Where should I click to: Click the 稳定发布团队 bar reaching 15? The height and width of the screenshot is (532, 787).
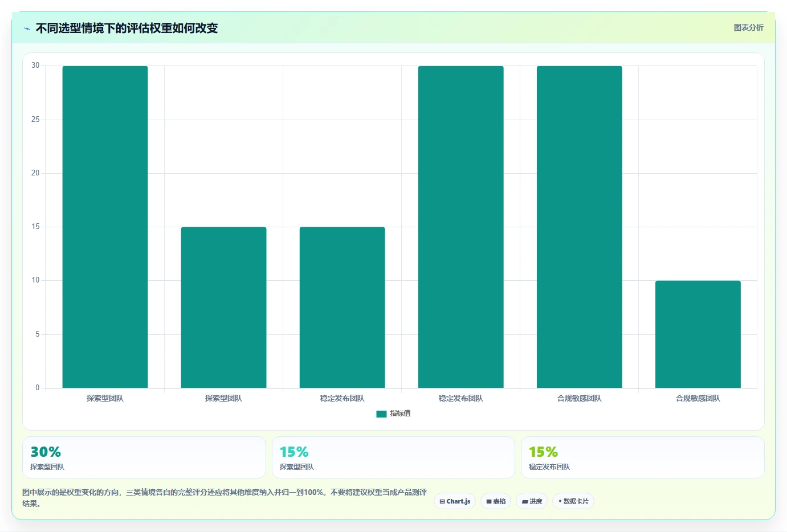[342, 308]
